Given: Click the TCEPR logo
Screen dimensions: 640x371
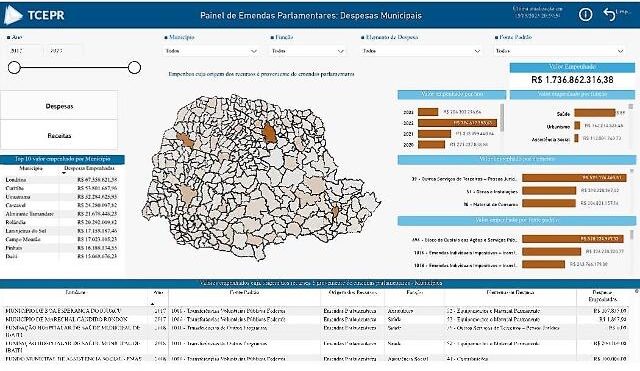Looking at the screenshot, I should 34,15.
